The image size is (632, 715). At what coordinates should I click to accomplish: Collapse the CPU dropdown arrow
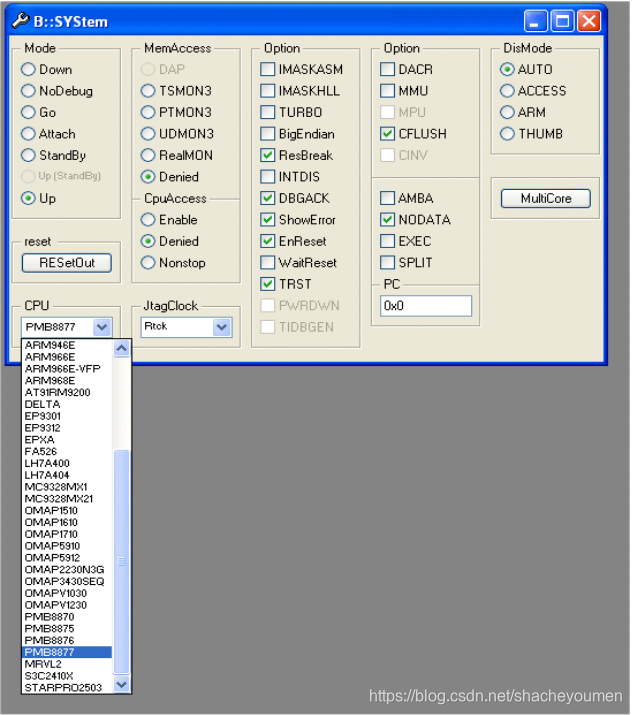[102, 327]
